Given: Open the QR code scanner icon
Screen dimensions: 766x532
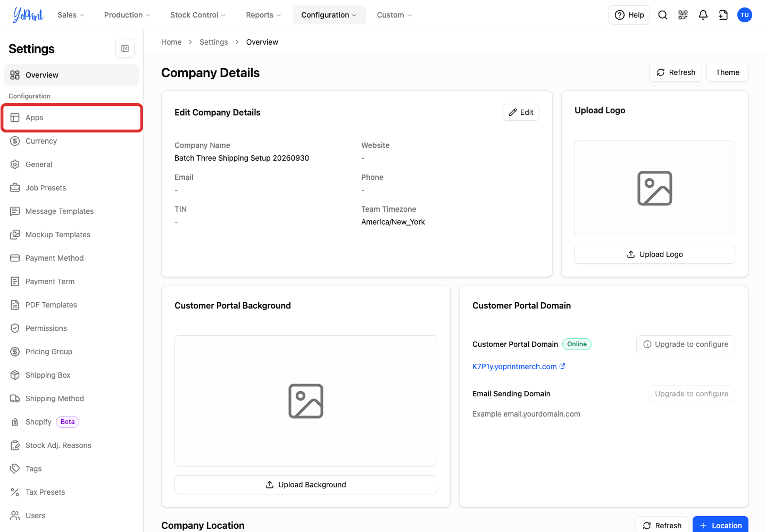Looking at the screenshot, I should click(x=683, y=15).
